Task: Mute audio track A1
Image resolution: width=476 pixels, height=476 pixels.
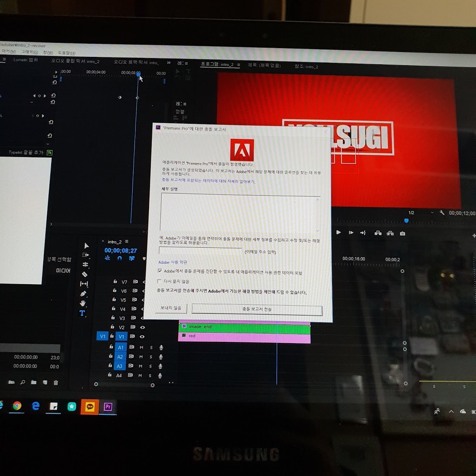Action: click(142, 347)
